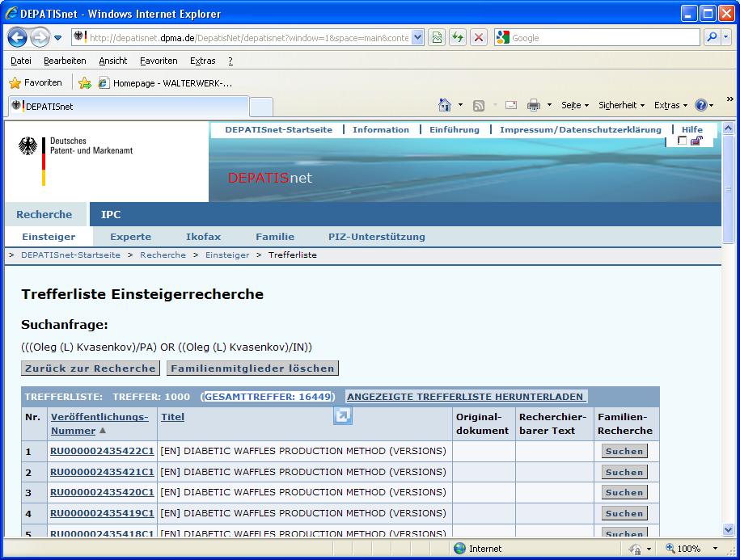This screenshot has width=740, height=560.
Task: Refresh the page with the green arrows
Action: (x=457, y=37)
